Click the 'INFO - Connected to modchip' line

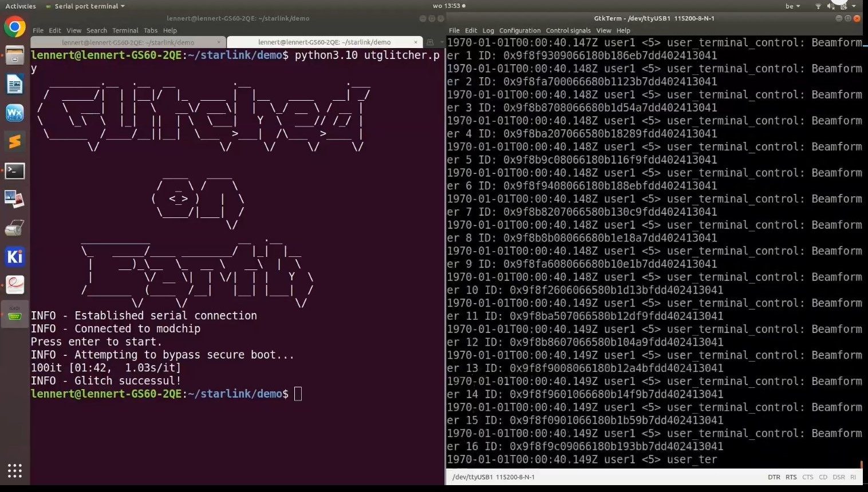pyautogui.click(x=116, y=329)
